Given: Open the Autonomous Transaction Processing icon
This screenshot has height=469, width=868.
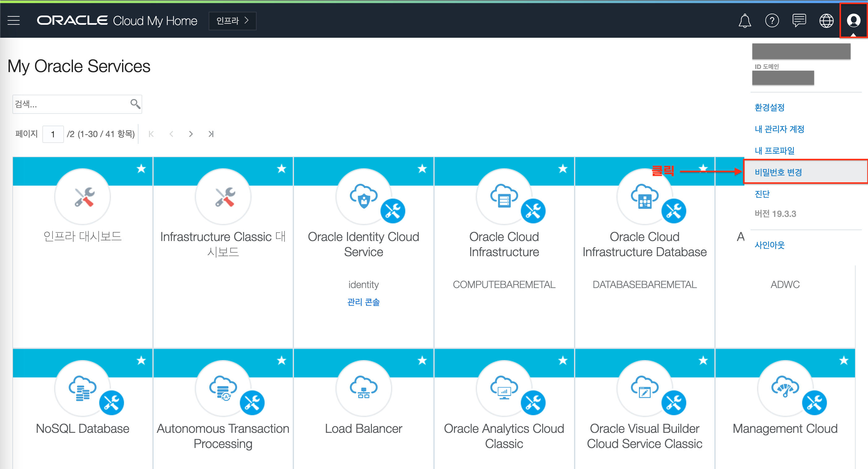Looking at the screenshot, I should pos(223,389).
